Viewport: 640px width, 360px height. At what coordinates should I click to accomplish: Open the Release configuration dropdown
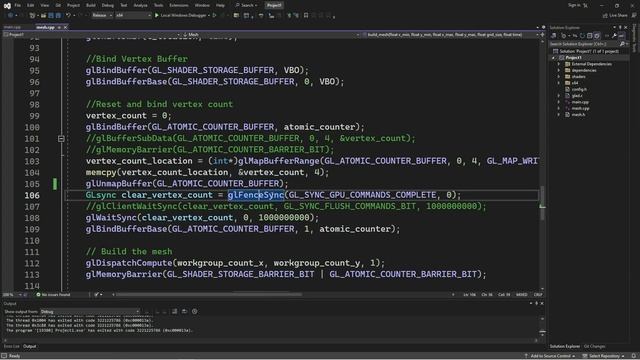tap(102, 16)
